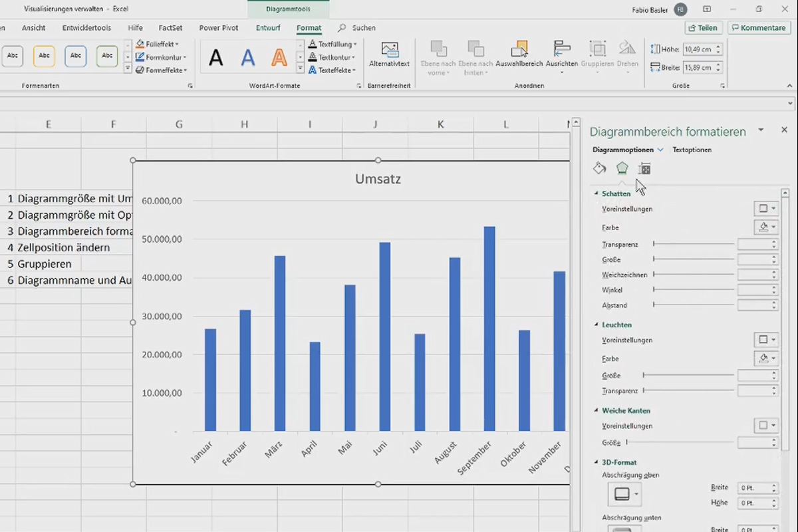
Task: Switch to the Entwurf ribbon tab
Action: tap(268, 28)
